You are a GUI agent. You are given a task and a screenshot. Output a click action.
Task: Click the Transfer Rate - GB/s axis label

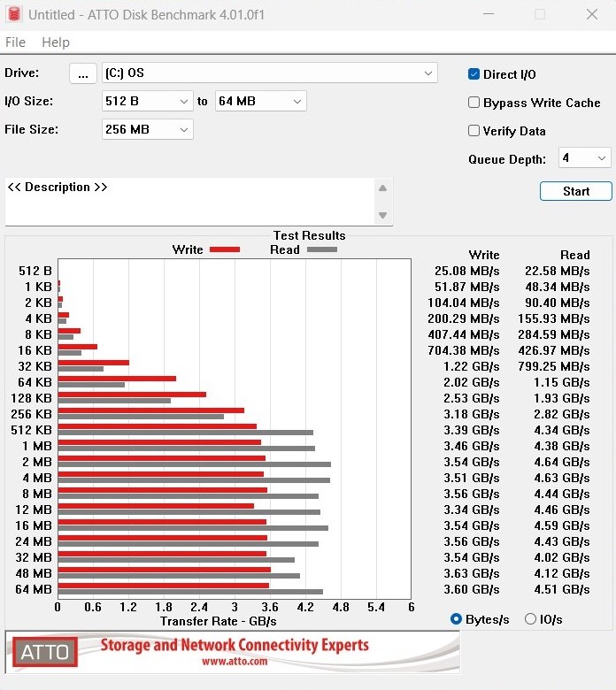pyautogui.click(x=219, y=621)
